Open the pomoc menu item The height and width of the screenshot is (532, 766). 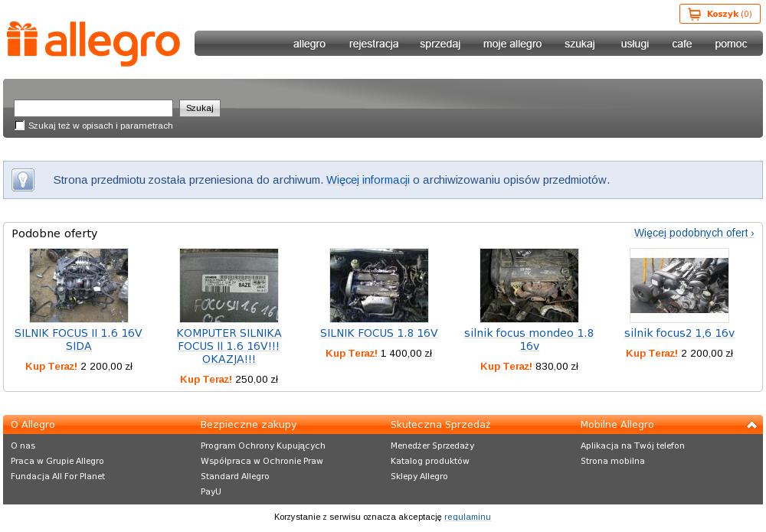tap(731, 44)
